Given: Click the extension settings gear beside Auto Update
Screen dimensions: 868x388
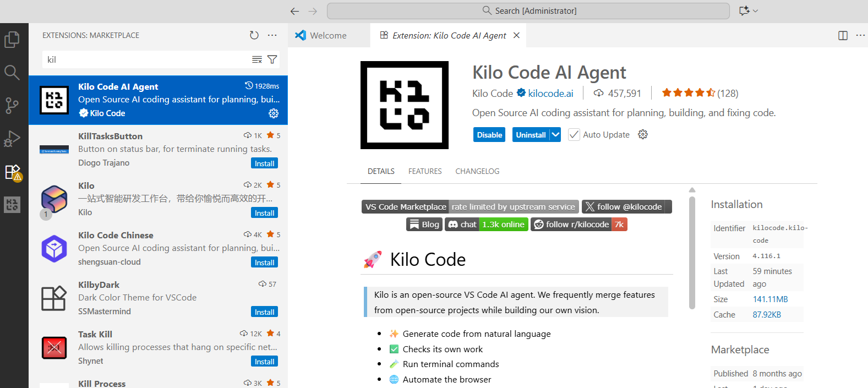Looking at the screenshot, I should [643, 134].
